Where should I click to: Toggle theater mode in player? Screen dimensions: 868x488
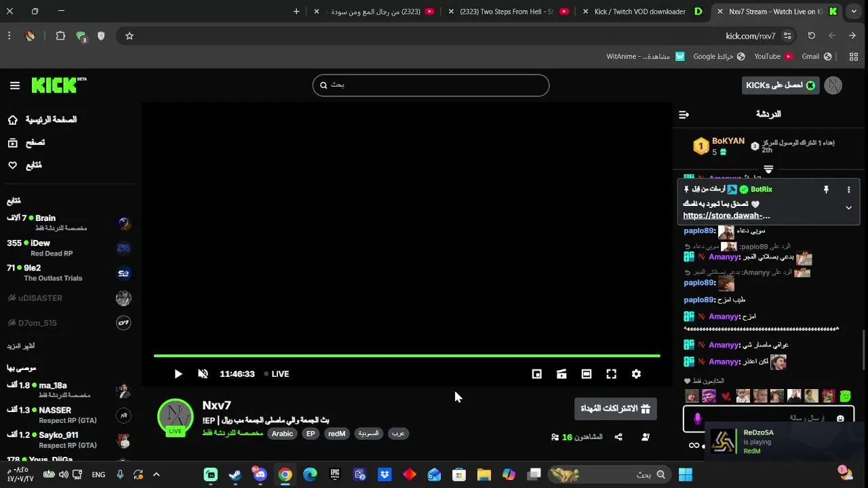coord(587,374)
